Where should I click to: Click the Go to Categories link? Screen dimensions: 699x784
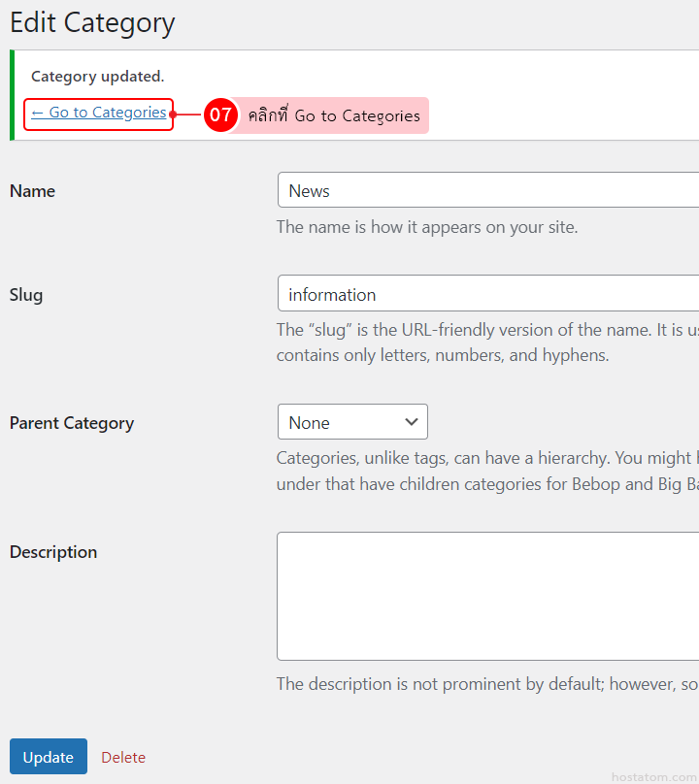(x=98, y=114)
